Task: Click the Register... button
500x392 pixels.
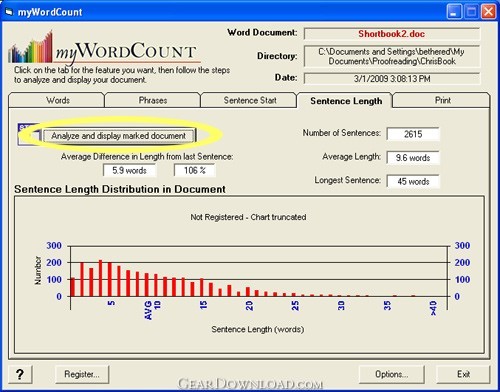Action: pyautogui.click(x=82, y=374)
